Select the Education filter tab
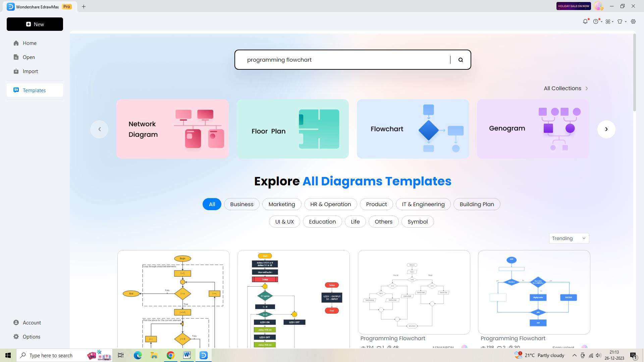 tap(322, 222)
